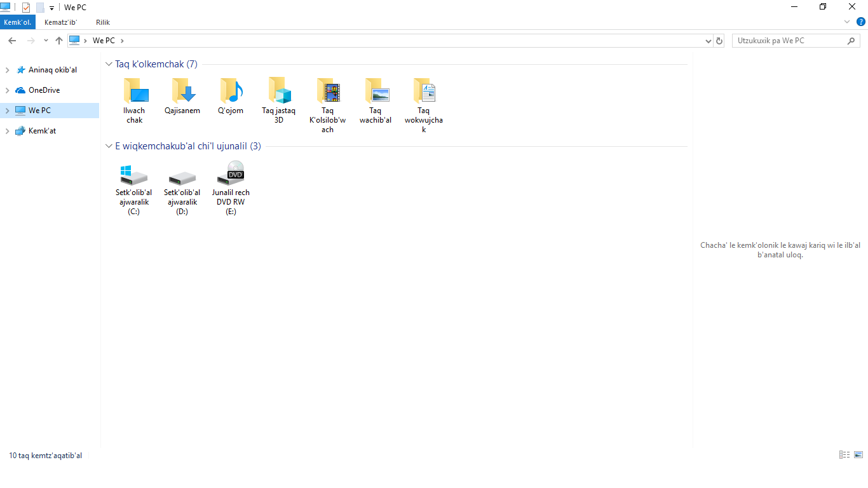This screenshot has height=488, width=868.
Task: Open the Kemk'ol. file tab
Action: (18, 22)
